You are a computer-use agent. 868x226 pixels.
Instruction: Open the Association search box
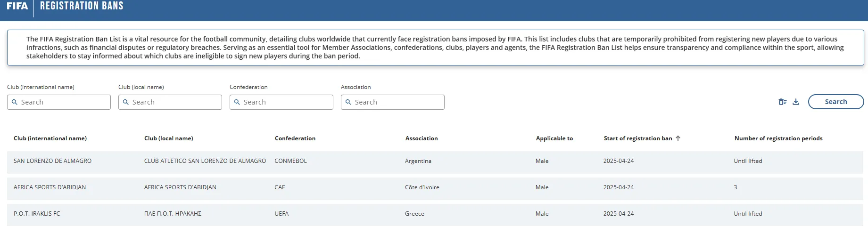[397, 102]
